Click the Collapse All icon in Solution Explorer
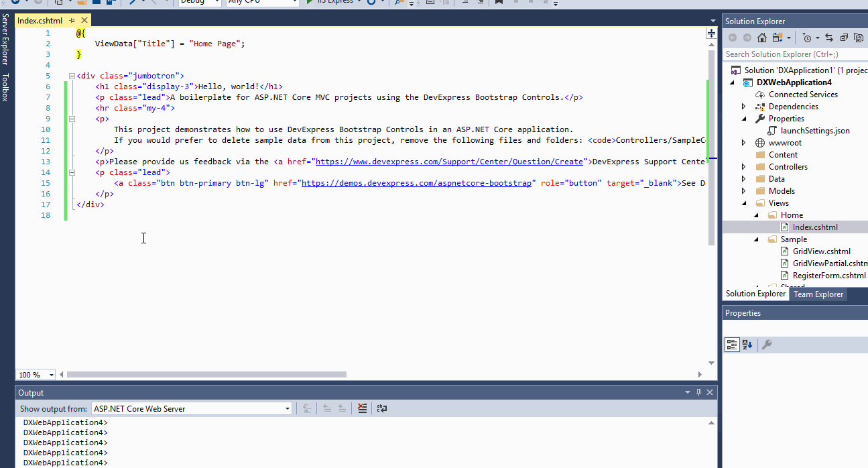Viewport: 868px width, 468px height. (x=845, y=37)
